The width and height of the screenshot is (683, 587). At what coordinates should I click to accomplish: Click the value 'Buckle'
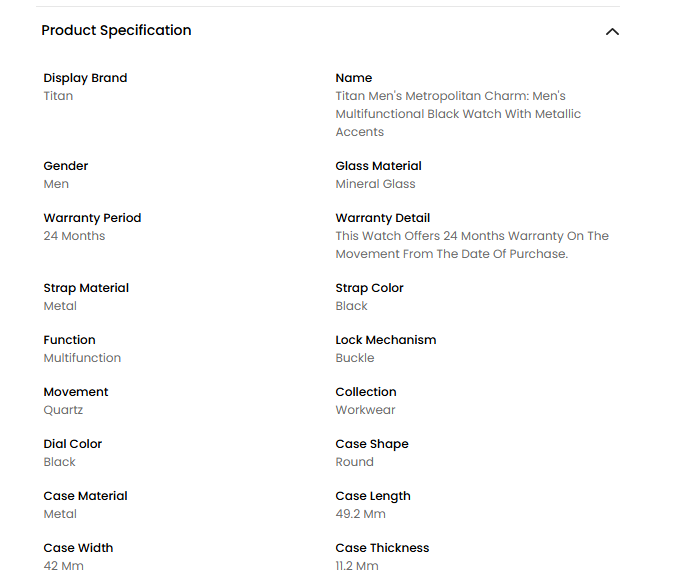pyautogui.click(x=355, y=358)
